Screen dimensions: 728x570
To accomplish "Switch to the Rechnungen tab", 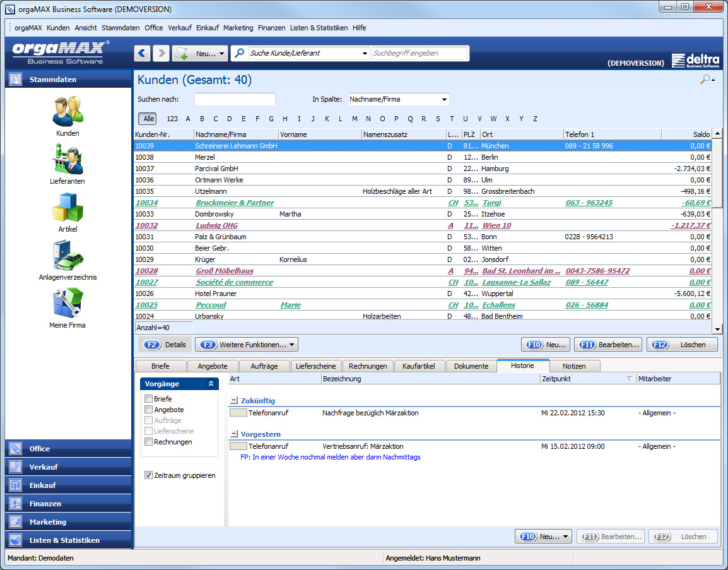I will click(x=368, y=366).
